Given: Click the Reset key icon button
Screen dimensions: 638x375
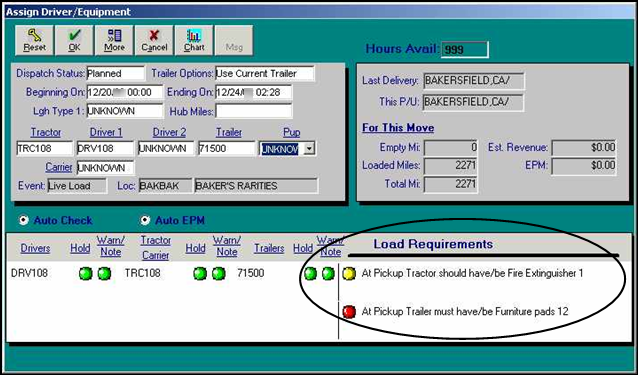Looking at the screenshot, I should pyautogui.click(x=34, y=40).
